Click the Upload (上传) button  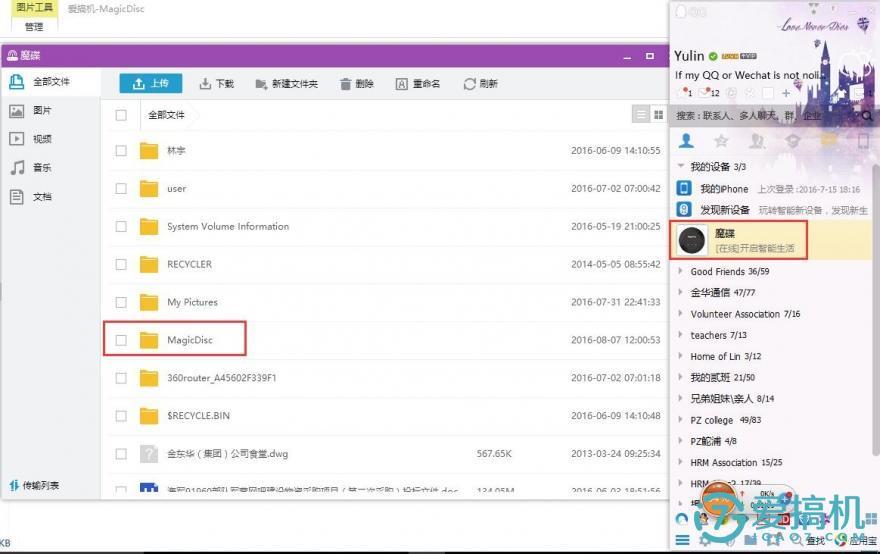coord(150,84)
